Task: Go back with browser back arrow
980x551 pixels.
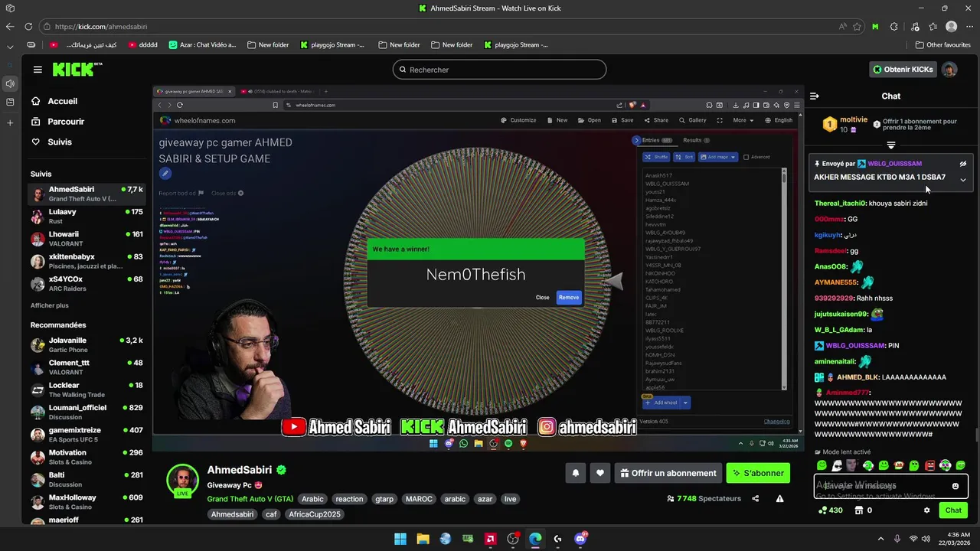Action: (x=10, y=26)
